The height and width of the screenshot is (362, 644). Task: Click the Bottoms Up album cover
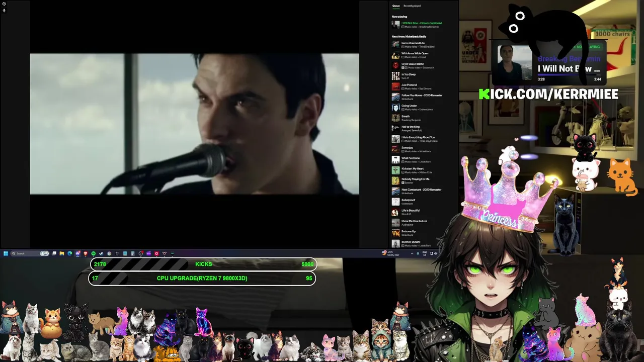[x=396, y=233]
